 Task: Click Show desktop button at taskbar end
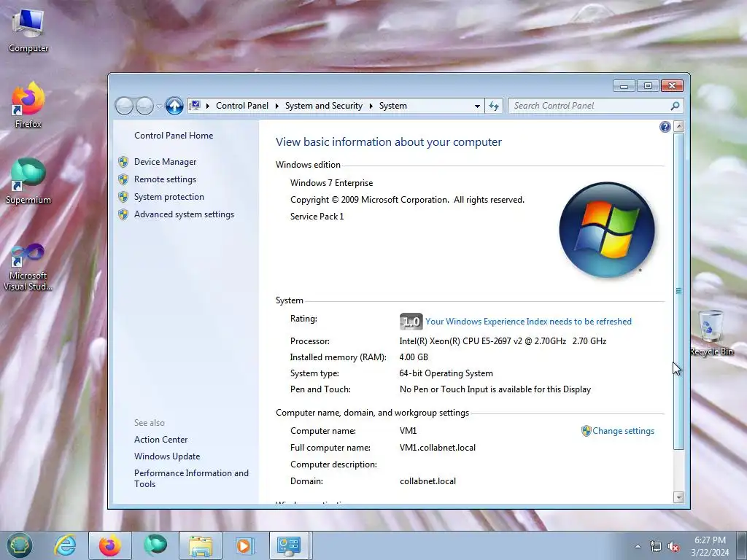tap(742, 545)
